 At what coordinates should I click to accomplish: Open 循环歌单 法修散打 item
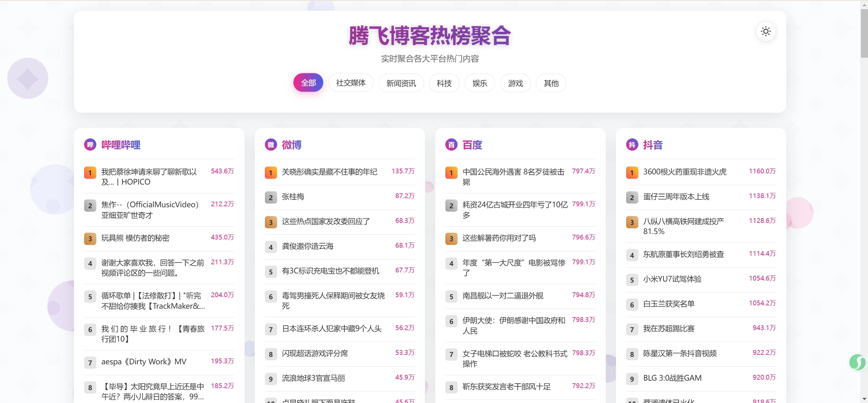tap(159, 301)
